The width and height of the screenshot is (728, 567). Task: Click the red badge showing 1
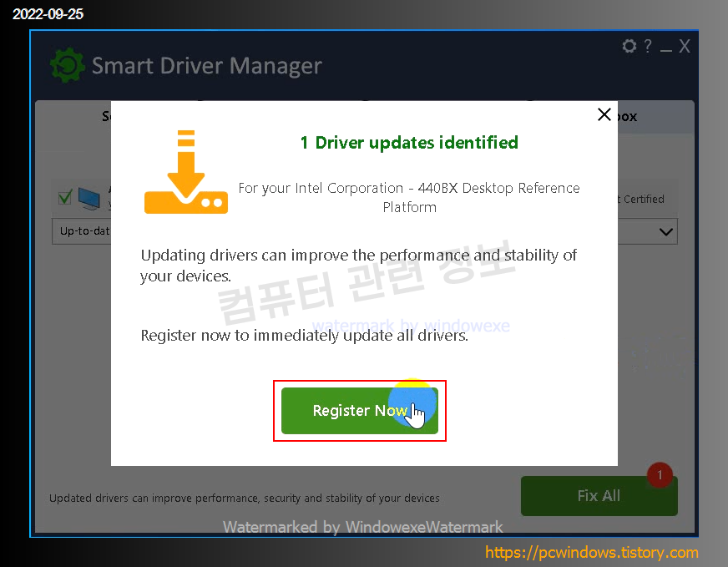coord(660,475)
